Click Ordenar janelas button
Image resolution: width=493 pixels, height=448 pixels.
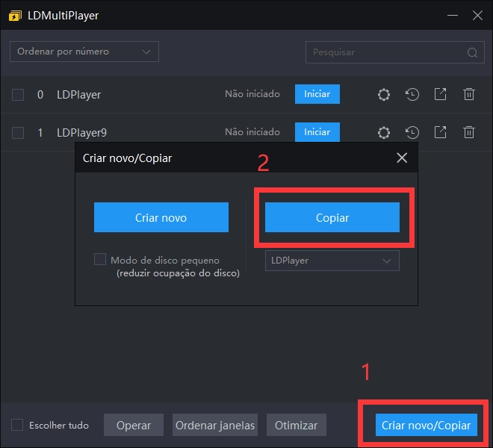point(215,425)
